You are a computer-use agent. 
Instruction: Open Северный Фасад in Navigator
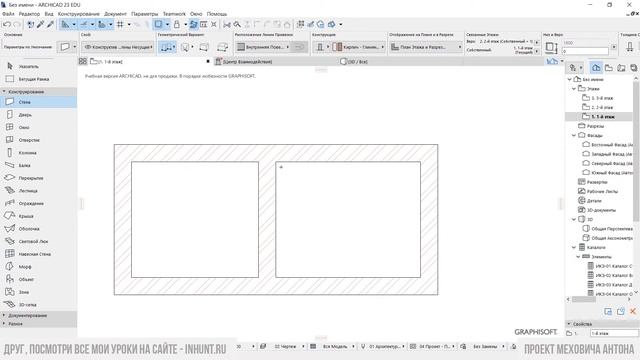pos(608,163)
